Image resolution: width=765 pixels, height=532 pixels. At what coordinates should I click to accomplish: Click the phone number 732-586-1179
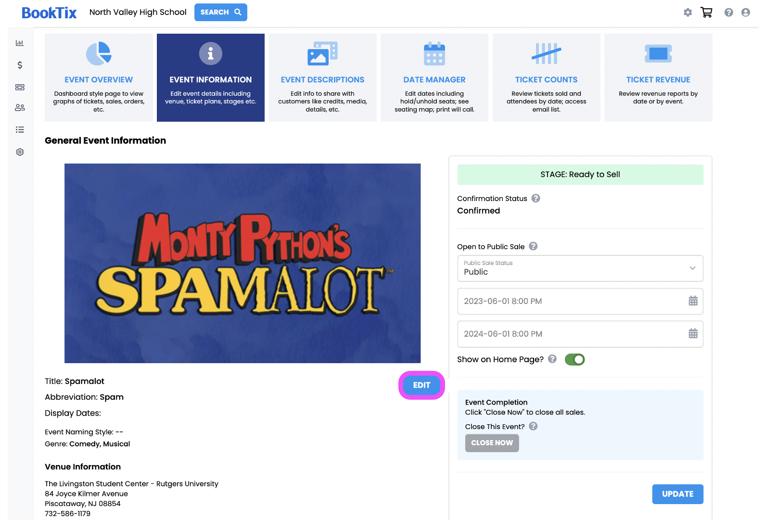coord(68,514)
